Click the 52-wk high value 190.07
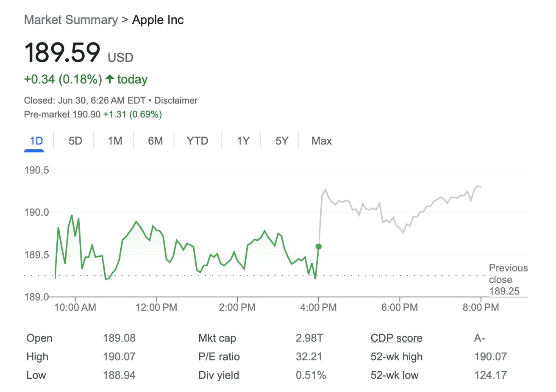556x392 pixels. click(490, 357)
